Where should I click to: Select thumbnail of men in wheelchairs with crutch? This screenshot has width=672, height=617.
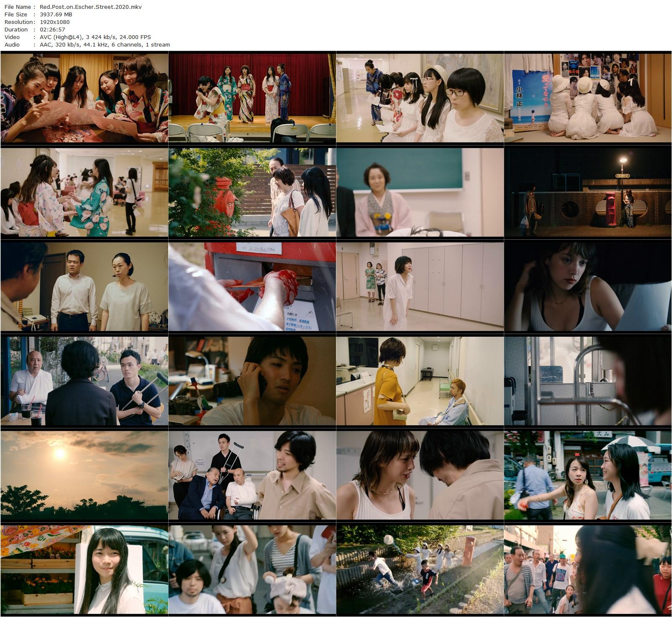click(252, 476)
